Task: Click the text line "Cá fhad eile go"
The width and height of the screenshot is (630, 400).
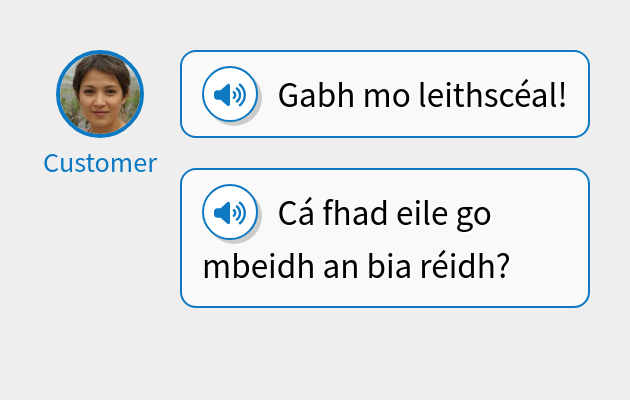Action: 384,213
